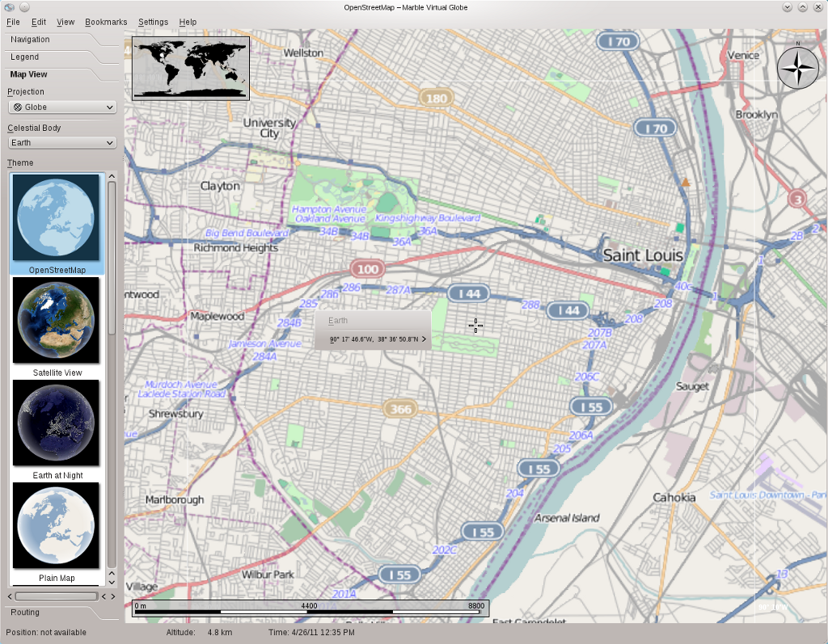Click the I 70 highway shield near Wellston

click(618, 41)
